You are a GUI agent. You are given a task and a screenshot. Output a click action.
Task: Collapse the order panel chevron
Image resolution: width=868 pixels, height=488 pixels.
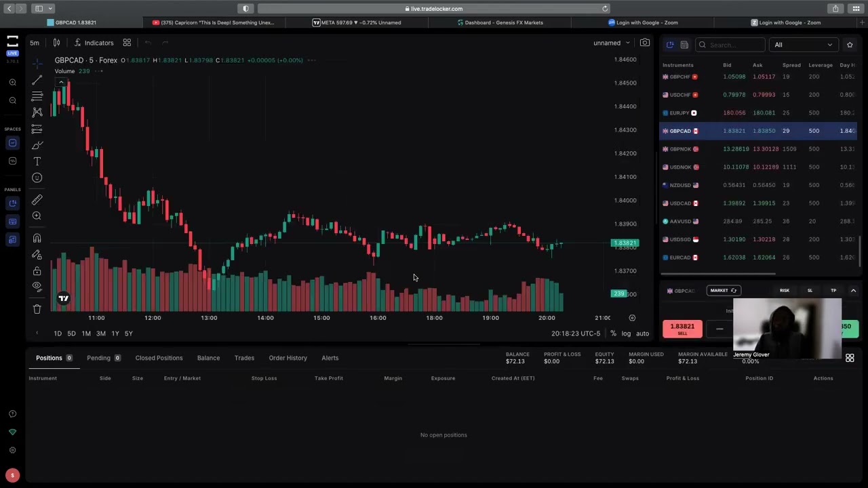[x=853, y=291]
